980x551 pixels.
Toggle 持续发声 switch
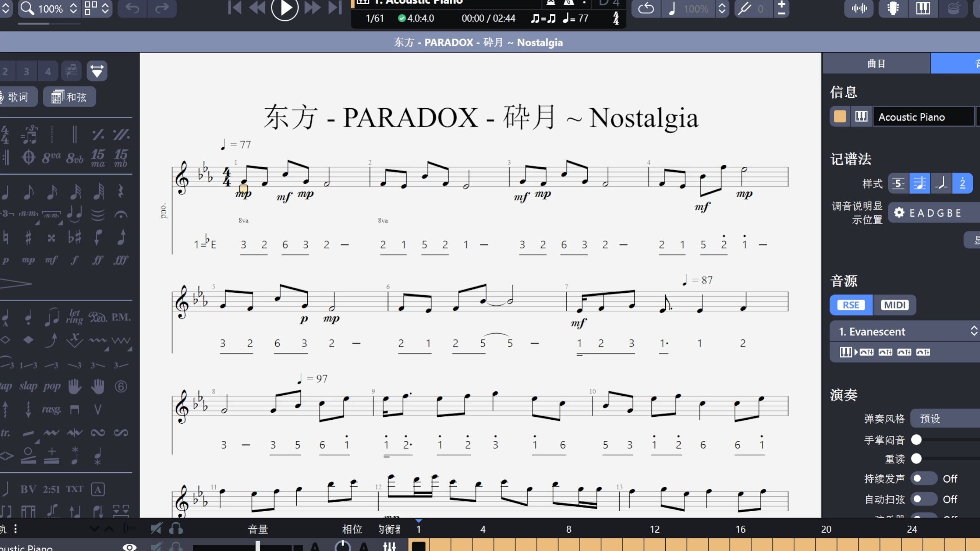(923, 478)
